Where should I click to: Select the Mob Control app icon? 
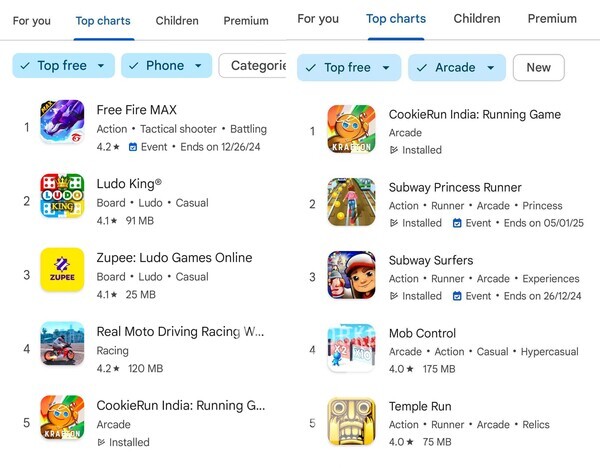tap(352, 349)
